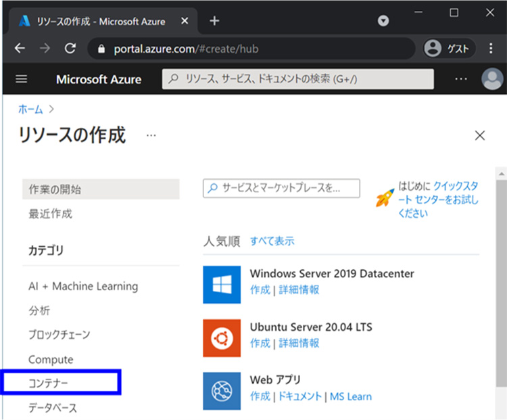507x420 pixels.
Task: Click Web アプリ title
Action: (x=276, y=380)
